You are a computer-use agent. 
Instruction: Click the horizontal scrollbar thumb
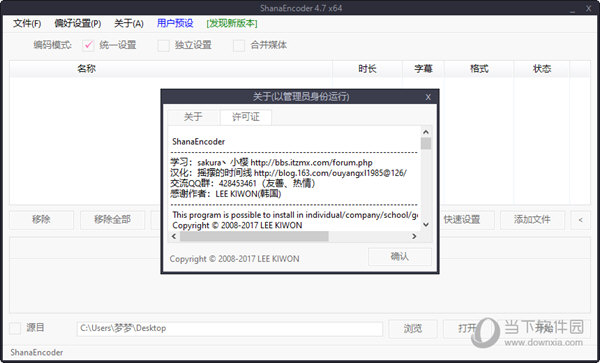click(254, 236)
